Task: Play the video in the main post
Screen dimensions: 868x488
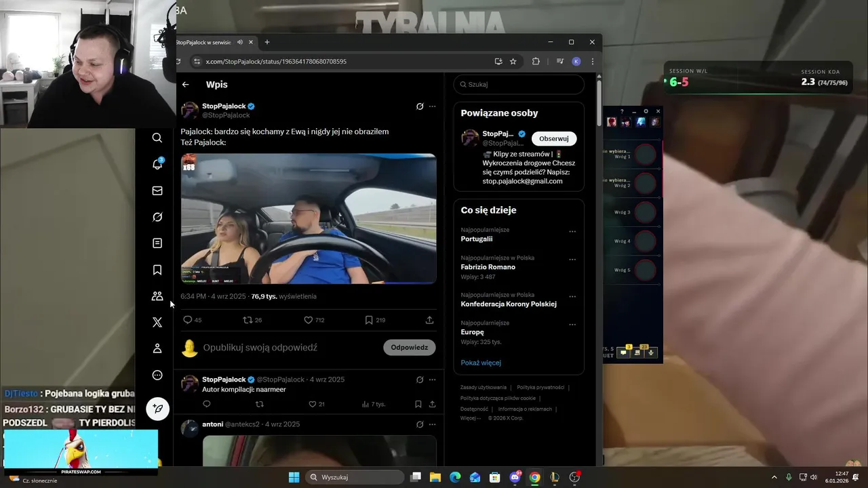Action: point(309,219)
